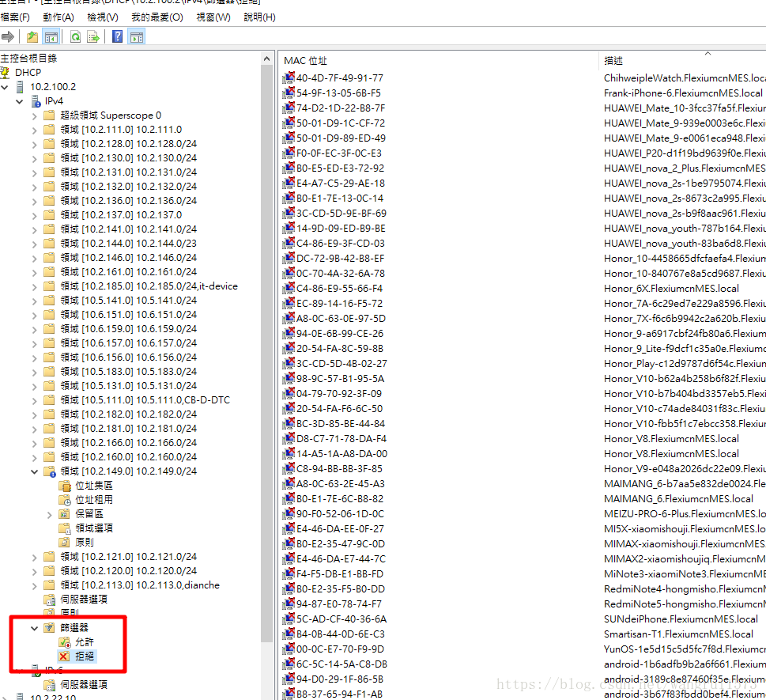Select MAC address 5C-AD-CF-40-36-6A
The width and height of the screenshot is (766, 700).
[341, 619]
